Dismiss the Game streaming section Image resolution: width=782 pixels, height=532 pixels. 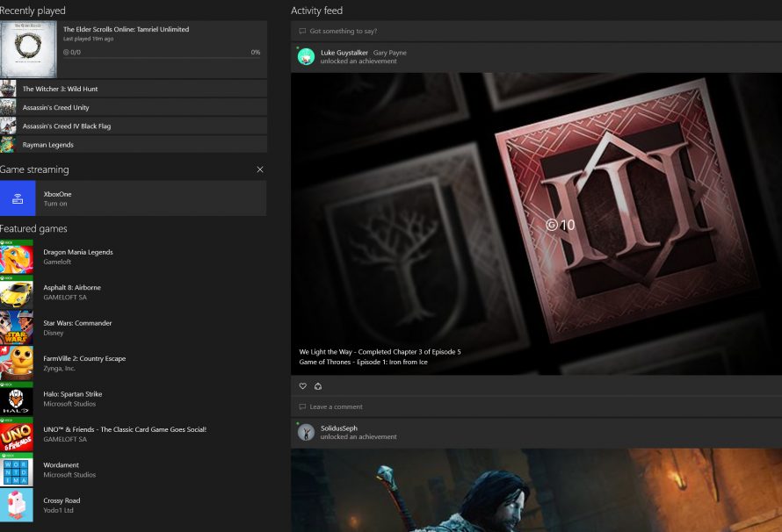[260, 169]
